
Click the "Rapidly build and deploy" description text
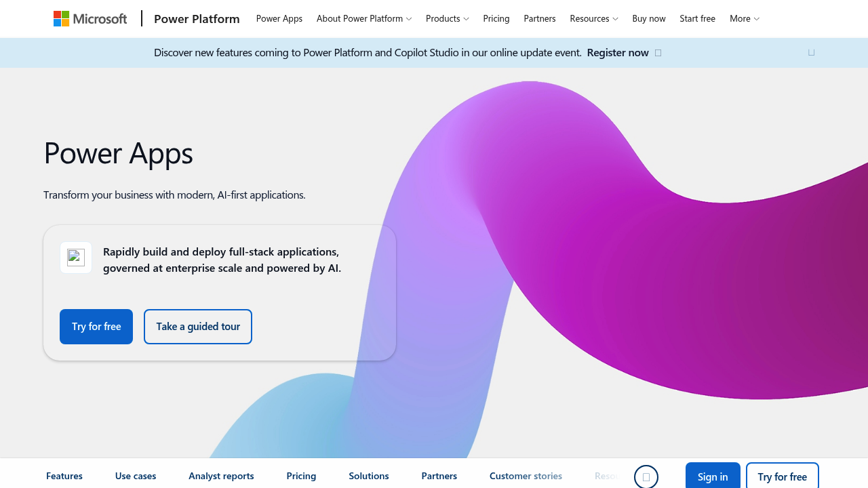pos(222,260)
